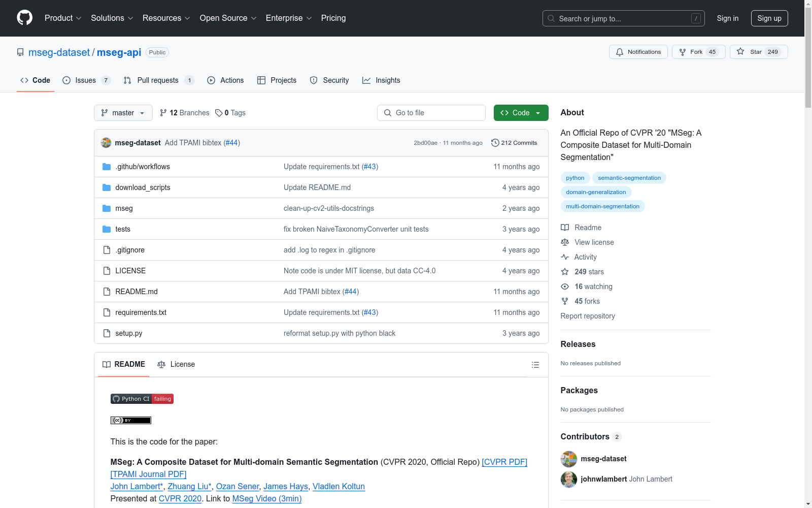
Task: Click the Search or jump to field
Action: point(624,18)
